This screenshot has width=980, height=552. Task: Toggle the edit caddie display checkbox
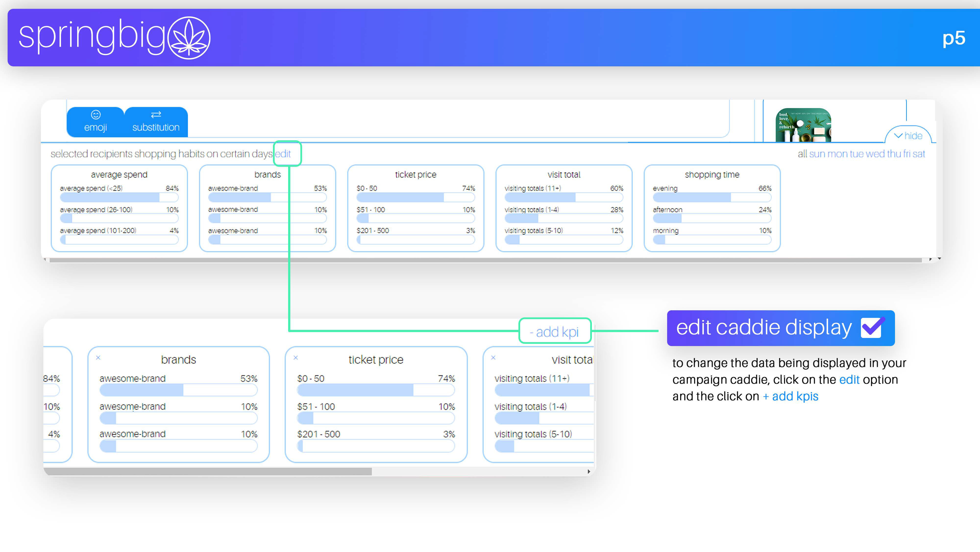tap(871, 328)
